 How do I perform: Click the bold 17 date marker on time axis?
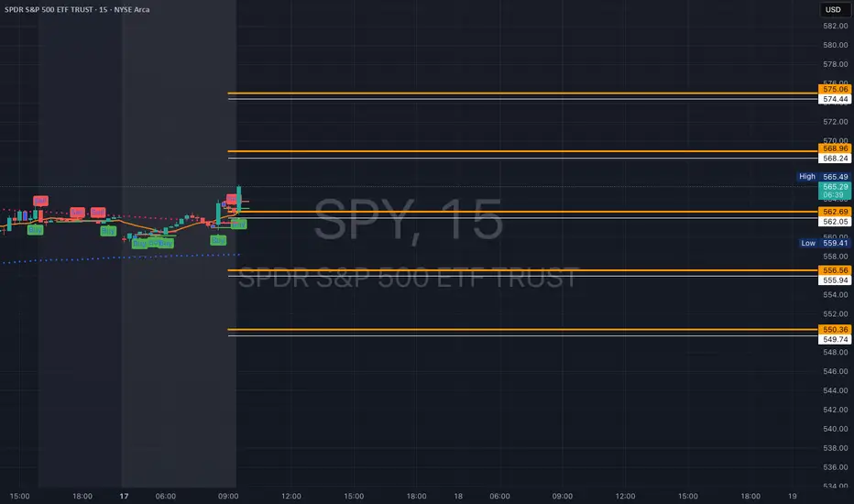(x=125, y=496)
